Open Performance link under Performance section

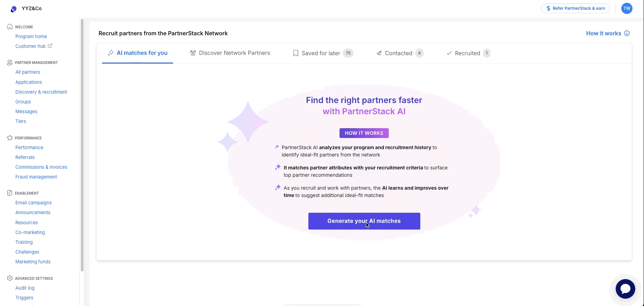point(29,147)
